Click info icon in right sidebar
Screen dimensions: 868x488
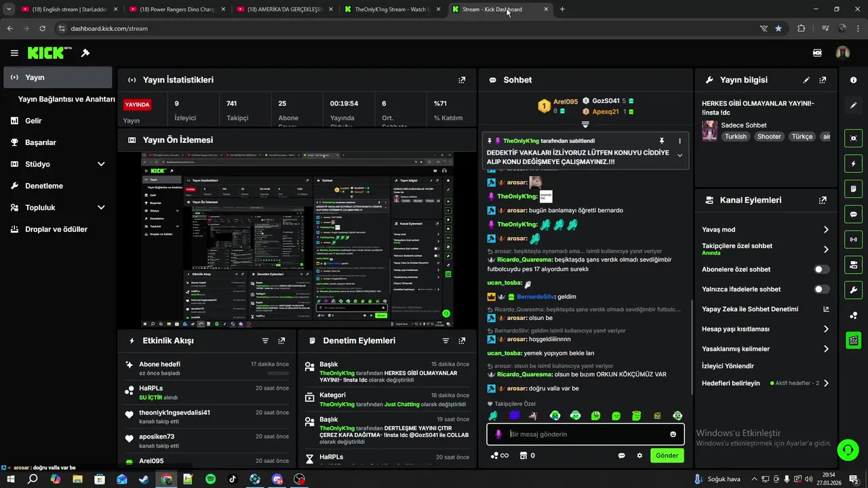853,80
